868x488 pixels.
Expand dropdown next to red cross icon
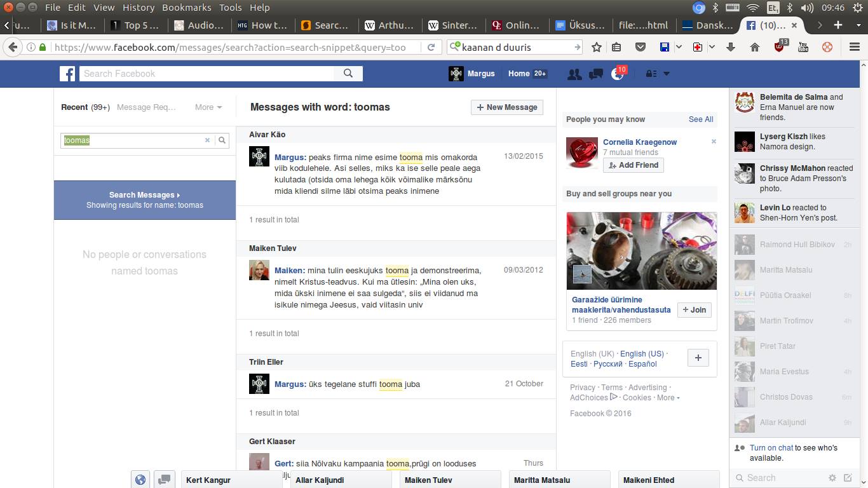click(712, 47)
